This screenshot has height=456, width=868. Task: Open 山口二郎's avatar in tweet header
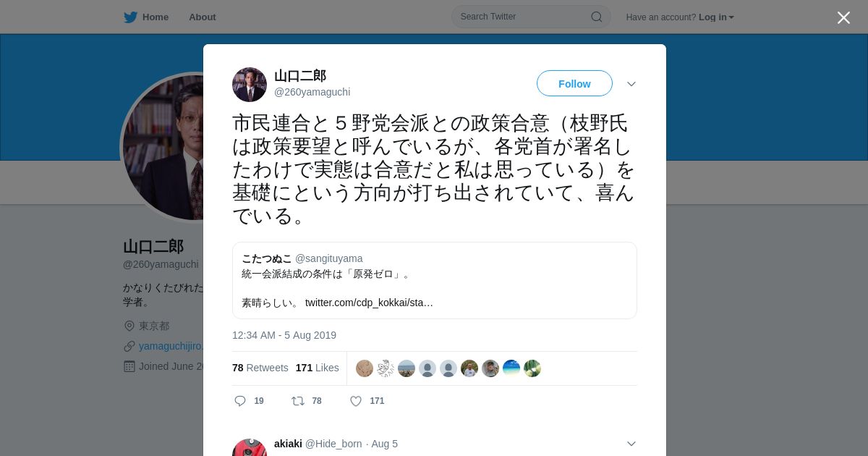pyautogui.click(x=250, y=85)
